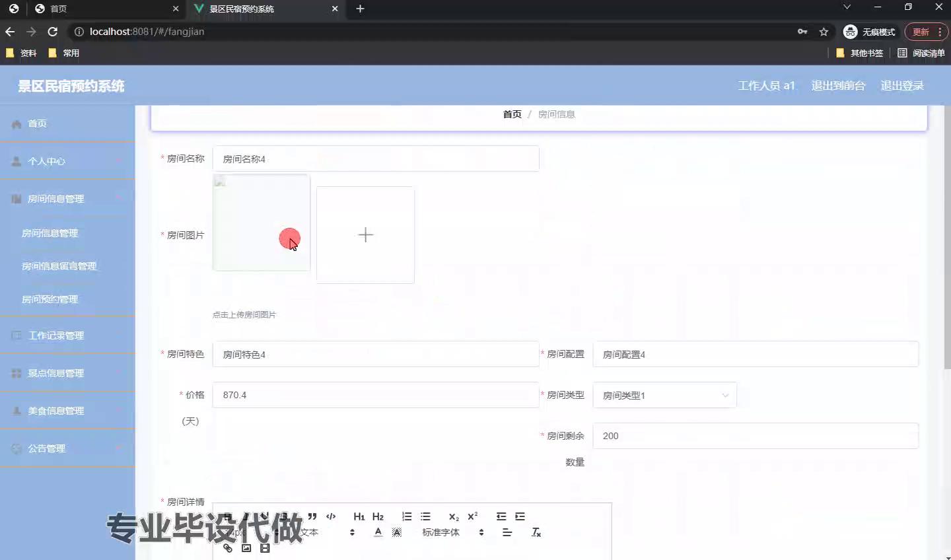Click the 价格 input field

[375, 395]
